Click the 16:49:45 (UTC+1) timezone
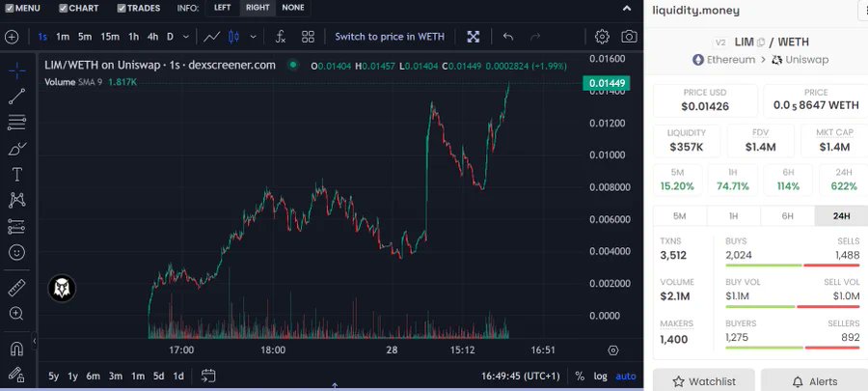Viewport: 868px width, 391px height. tap(521, 377)
